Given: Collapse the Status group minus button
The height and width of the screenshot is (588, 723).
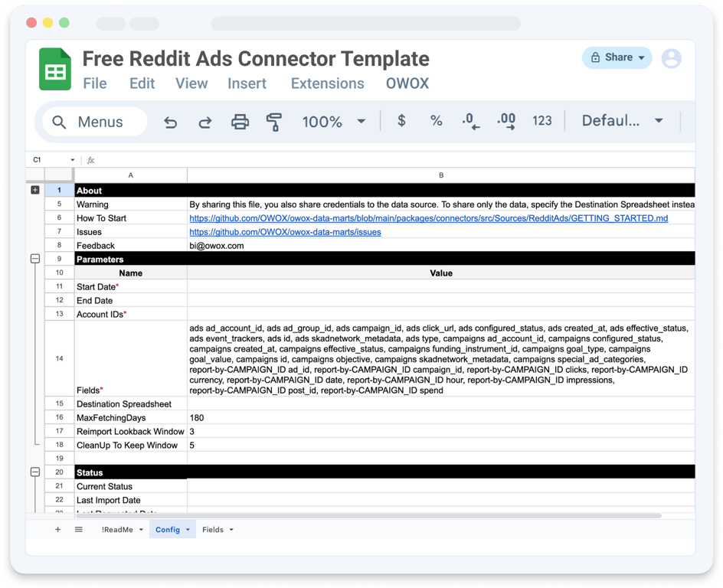Looking at the screenshot, I should [35, 472].
